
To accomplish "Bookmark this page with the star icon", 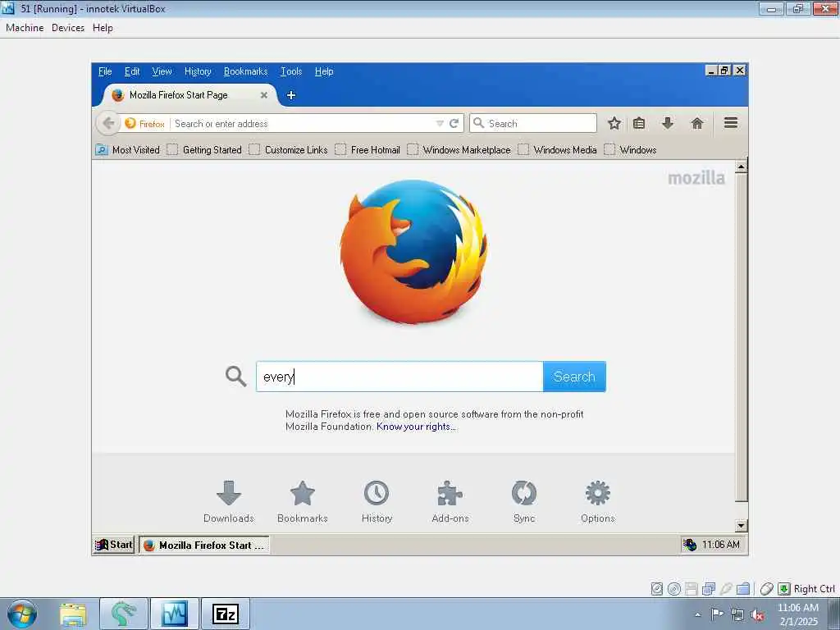I will [x=614, y=124].
